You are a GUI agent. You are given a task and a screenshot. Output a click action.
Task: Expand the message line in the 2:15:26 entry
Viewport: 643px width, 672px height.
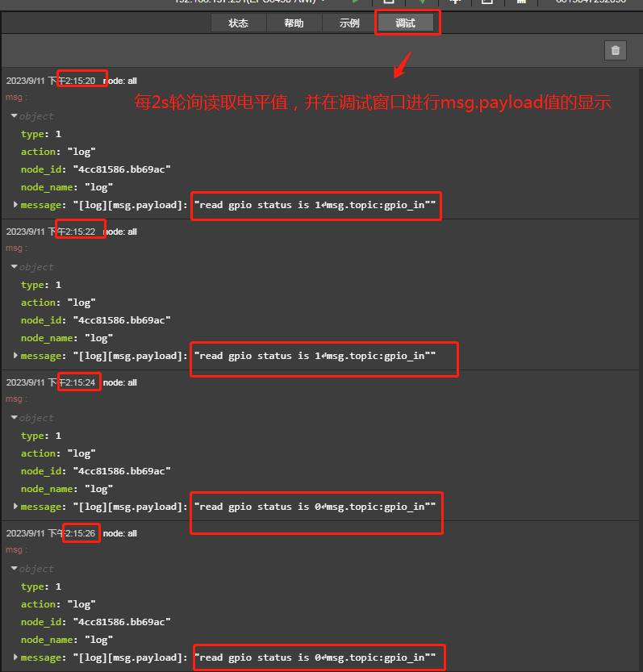pos(16,657)
